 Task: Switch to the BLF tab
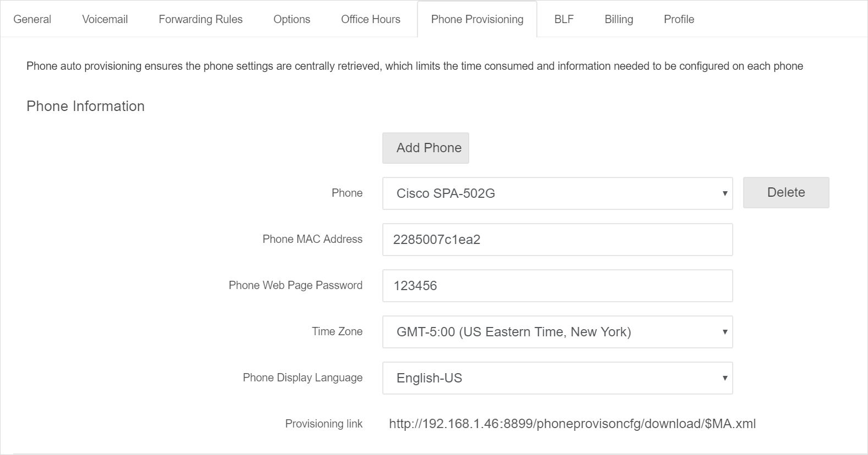pos(564,19)
